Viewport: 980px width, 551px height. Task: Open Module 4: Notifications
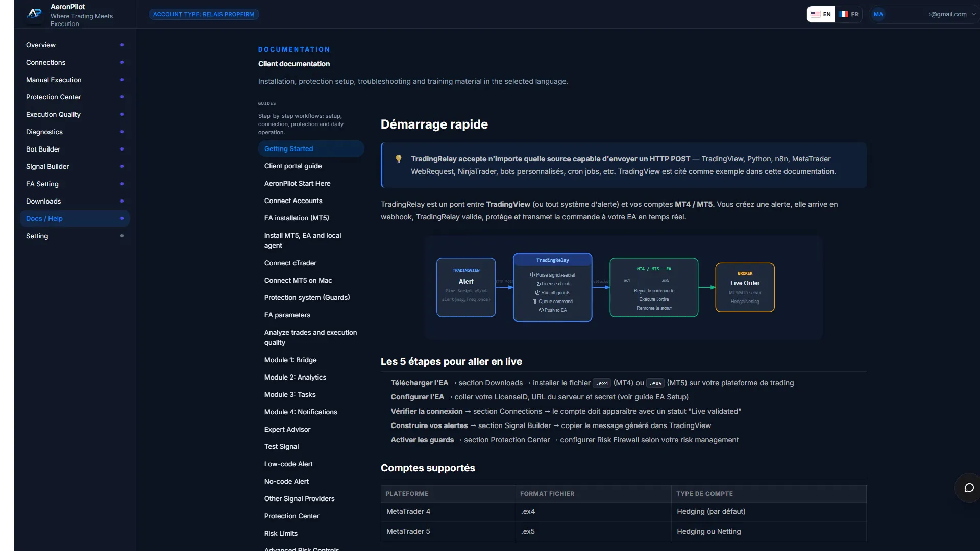click(x=311, y=412)
